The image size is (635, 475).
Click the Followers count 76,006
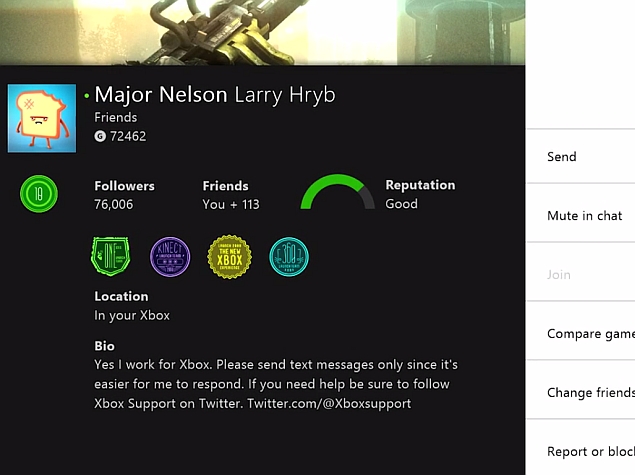click(113, 204)
